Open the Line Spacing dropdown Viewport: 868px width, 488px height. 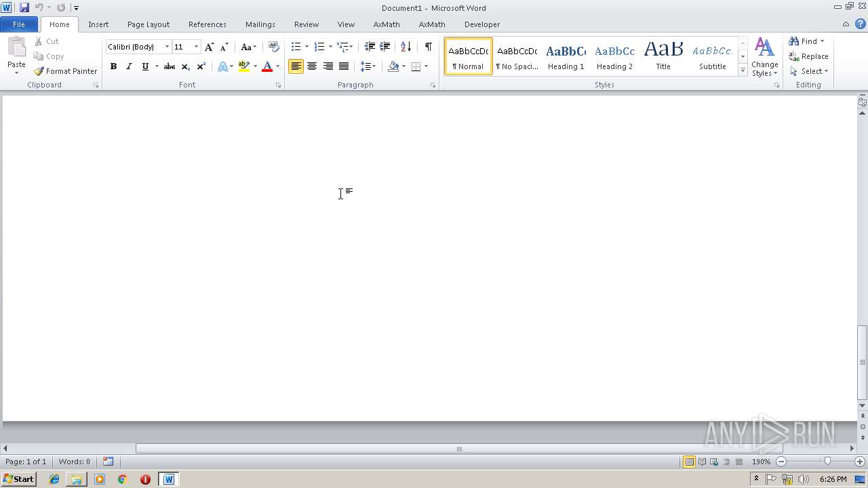[x=368, y=66]
